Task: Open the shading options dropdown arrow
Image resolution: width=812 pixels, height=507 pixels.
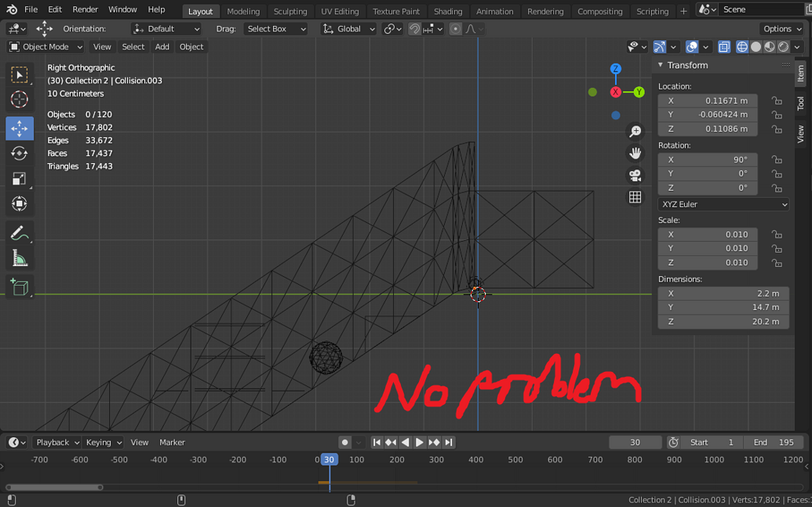Action: [x=798, y=47]
